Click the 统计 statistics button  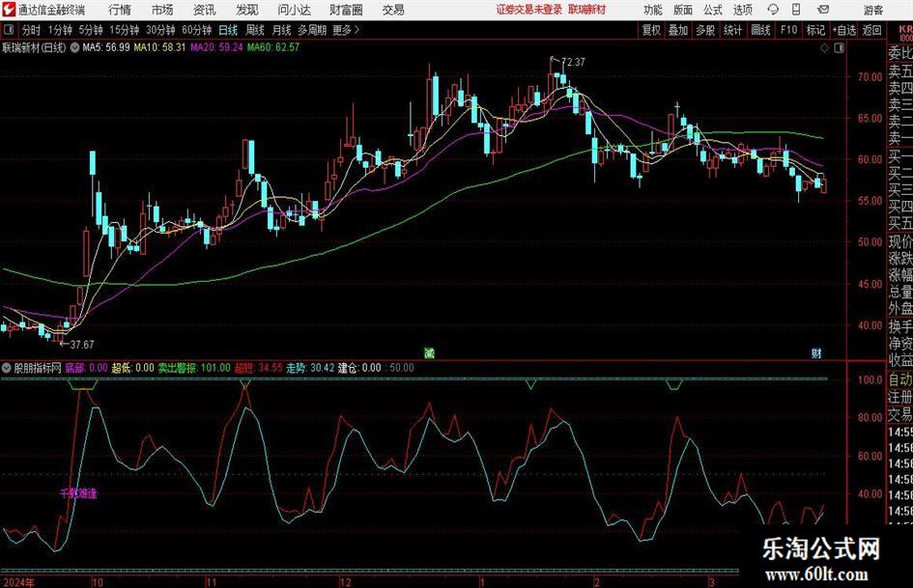pos(732,30)
